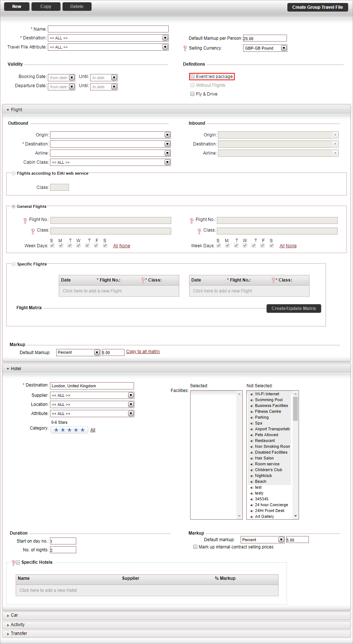Viewport: 353px width, 644px height.
Task: Click the third star in hotel Category
Action: (69, 430)
